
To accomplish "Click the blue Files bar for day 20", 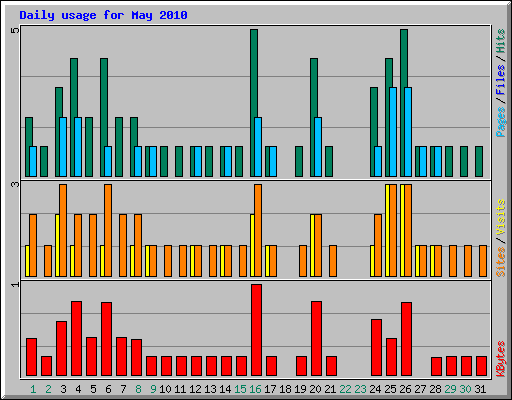I will (318, 147).
